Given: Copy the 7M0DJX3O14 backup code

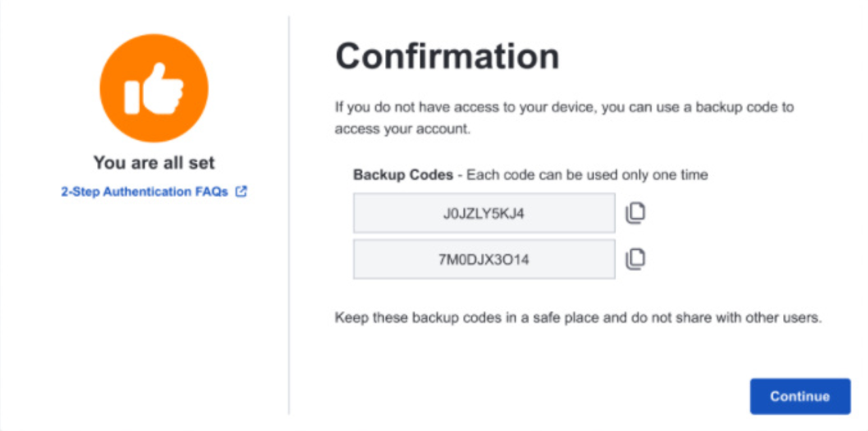Looking at the screenshot, I should (635, 259).
